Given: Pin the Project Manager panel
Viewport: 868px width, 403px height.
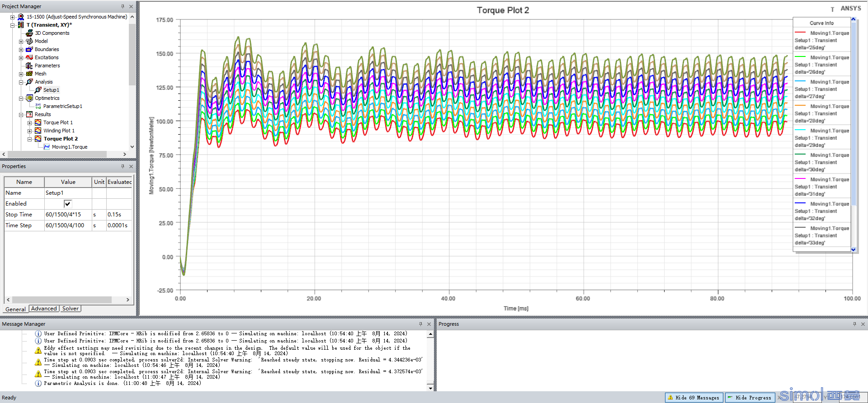Looking at the screenshot, I should pos(123,6).
